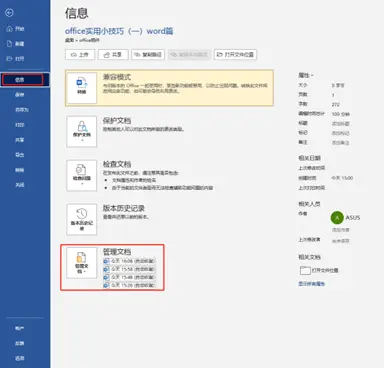384x368 pixels.
Task: Click the Close (关闭) sidebar item
Action: 20,185
